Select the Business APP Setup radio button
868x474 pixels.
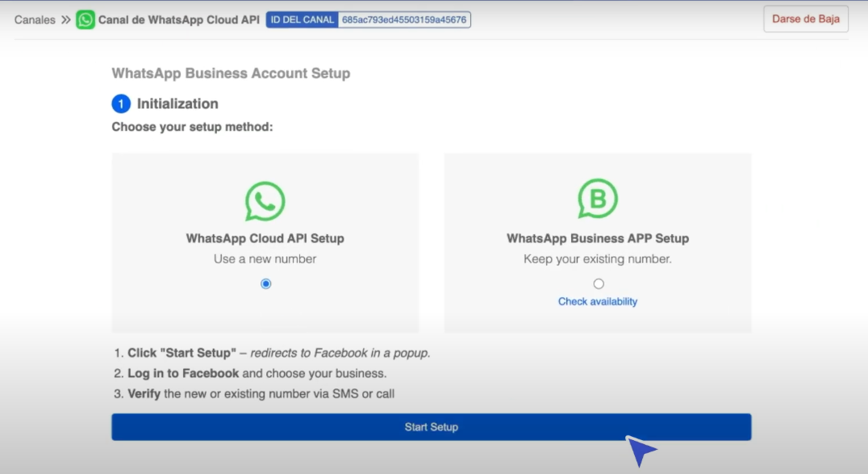pyautogui.click(x=599, y=284)
